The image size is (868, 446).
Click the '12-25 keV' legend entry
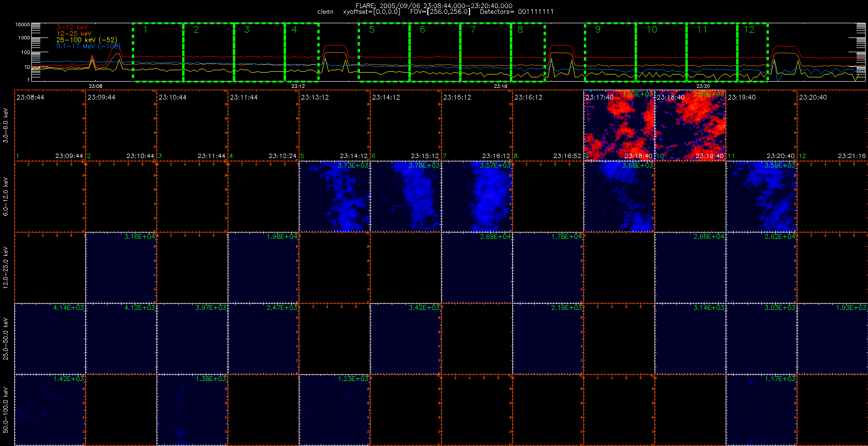pyautogui.click(x=74, y=34)
